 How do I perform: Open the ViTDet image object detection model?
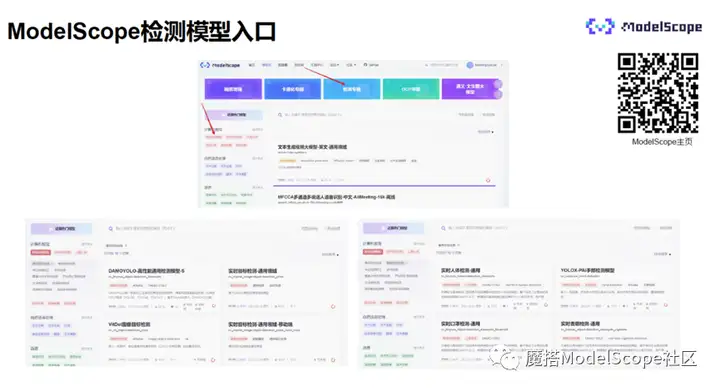(x=161, y=342)
